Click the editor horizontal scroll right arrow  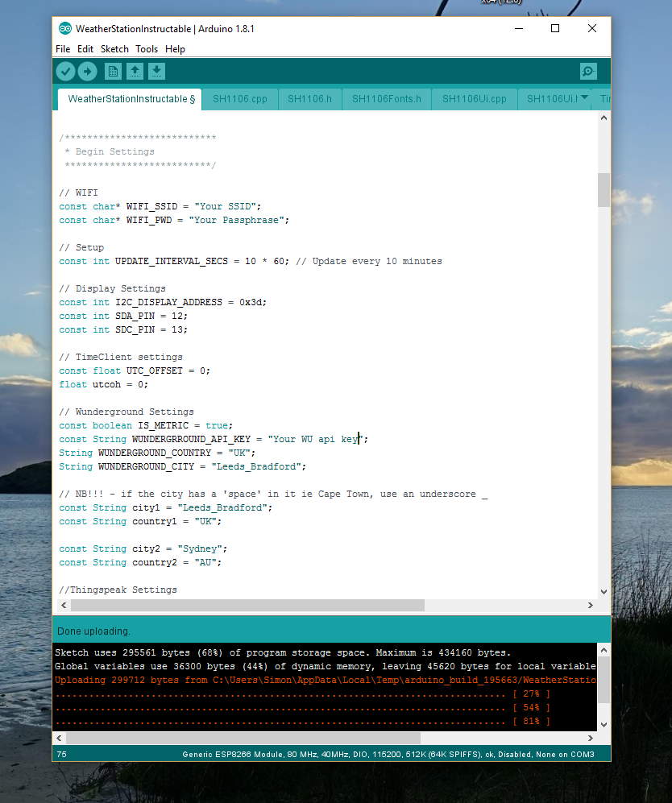[x=591, y=606]
